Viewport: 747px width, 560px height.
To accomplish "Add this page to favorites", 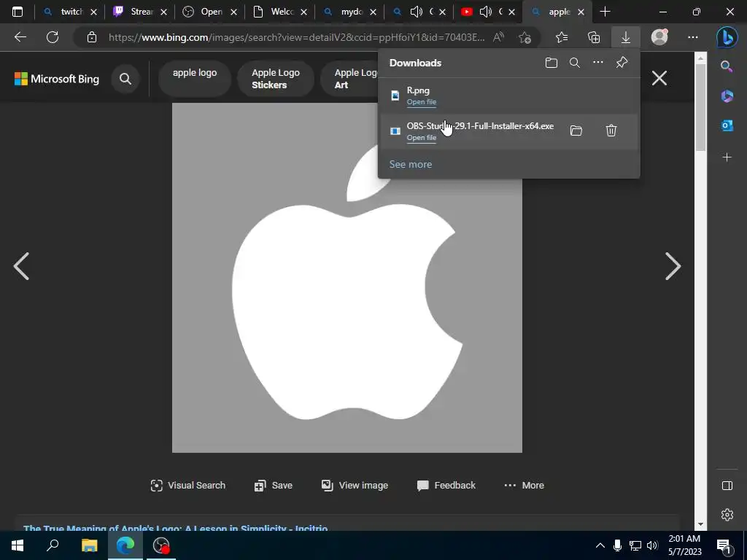I will [525, 37].
